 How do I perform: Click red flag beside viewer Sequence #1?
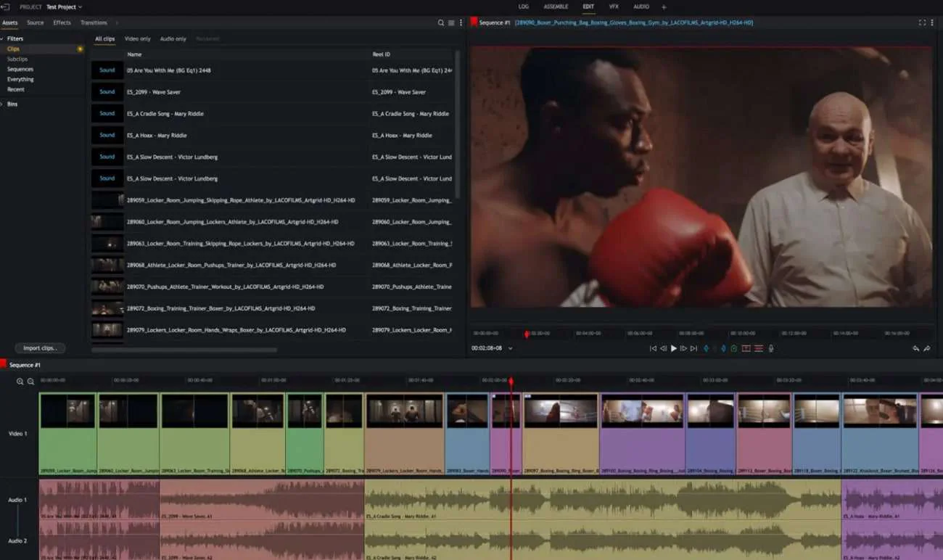coord(474,22)
